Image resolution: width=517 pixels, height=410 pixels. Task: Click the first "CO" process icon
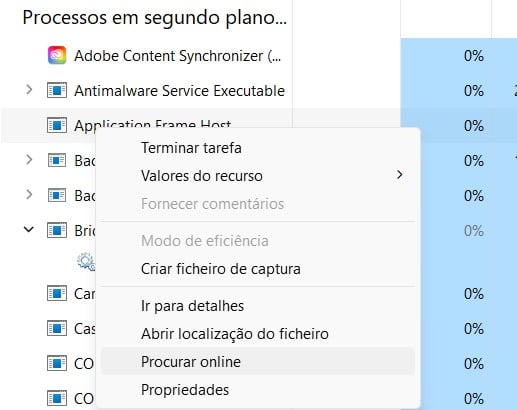[57, 363]
